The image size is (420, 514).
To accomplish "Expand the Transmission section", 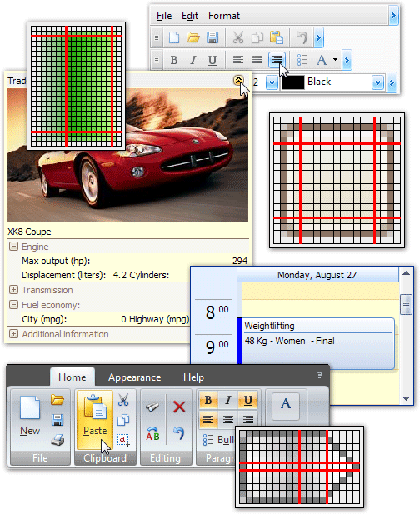I will tap(13, 290).
